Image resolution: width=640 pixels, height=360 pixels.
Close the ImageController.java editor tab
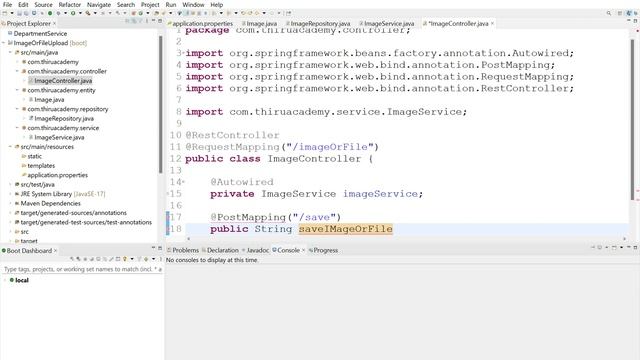492,23
